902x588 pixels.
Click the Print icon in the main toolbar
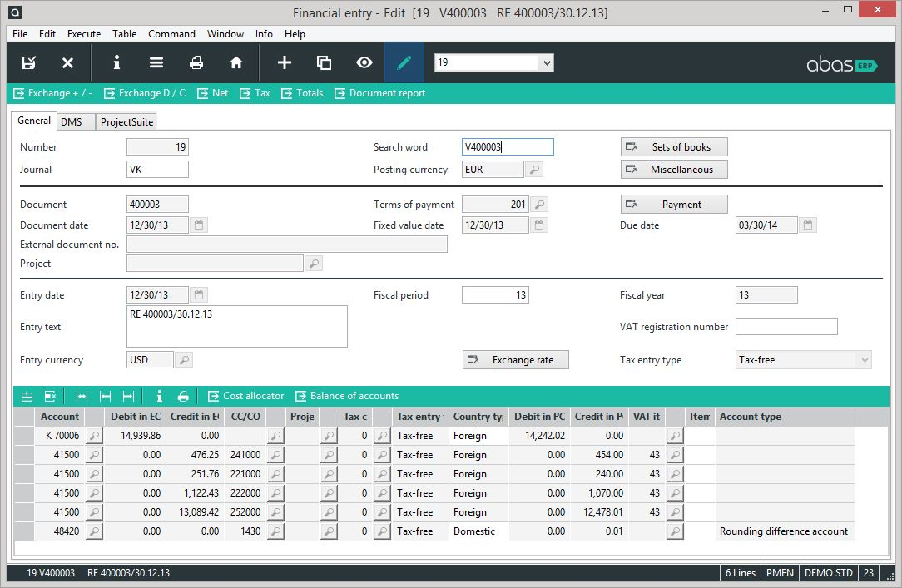point(196,62)
